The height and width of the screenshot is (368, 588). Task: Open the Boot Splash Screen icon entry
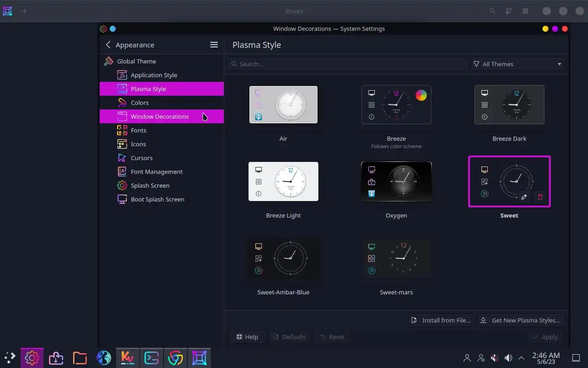[122, 199]
